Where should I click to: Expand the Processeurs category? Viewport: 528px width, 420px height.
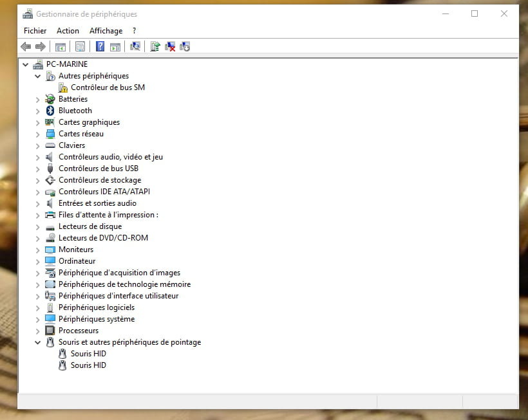pos(38,331)
